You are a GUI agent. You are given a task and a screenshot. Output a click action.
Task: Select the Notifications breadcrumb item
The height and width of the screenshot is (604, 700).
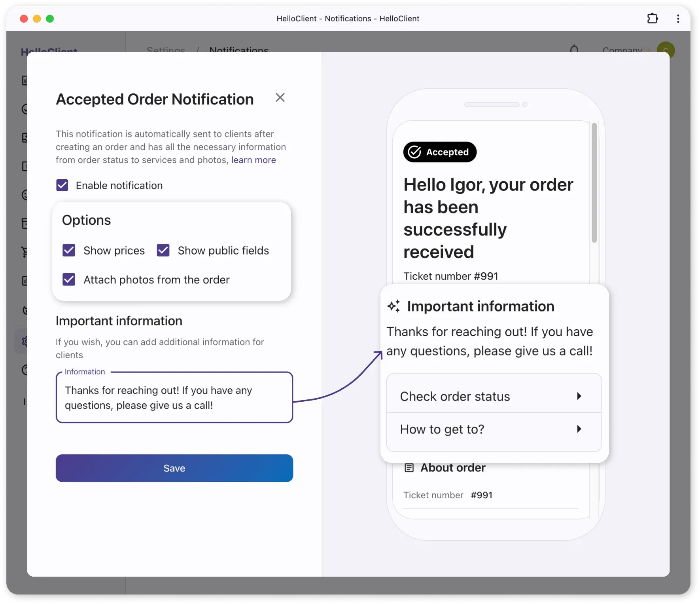tap(239, 50)
